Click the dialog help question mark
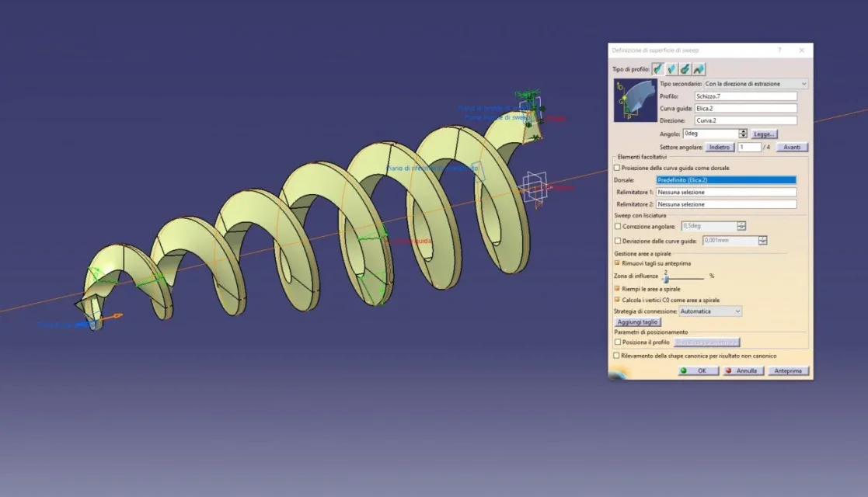This screenshot has height=497, width=868. coord(779,50)
